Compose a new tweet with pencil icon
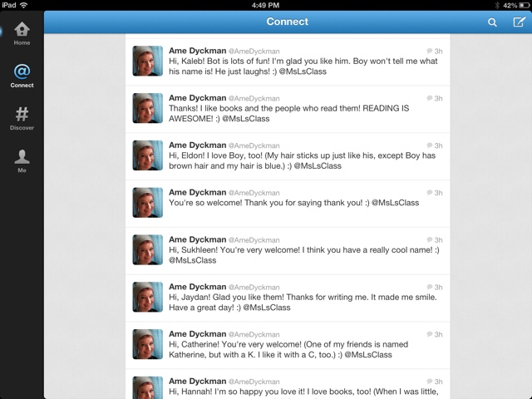The image size is (532, 399). (x=519, y=22)
